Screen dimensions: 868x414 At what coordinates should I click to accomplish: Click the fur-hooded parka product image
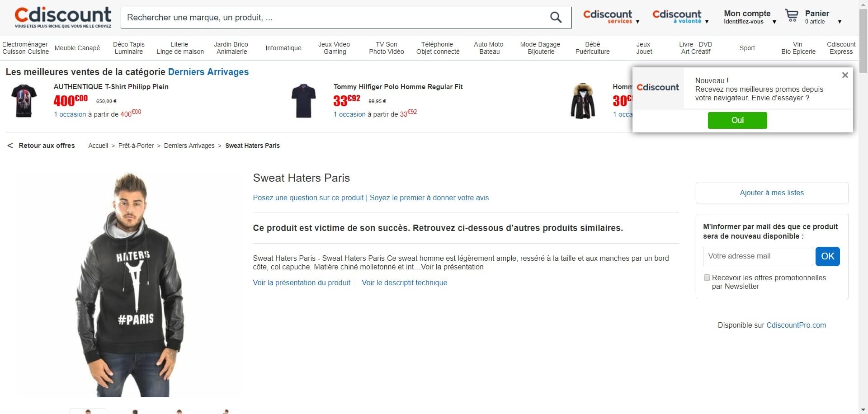pos(583,101)
